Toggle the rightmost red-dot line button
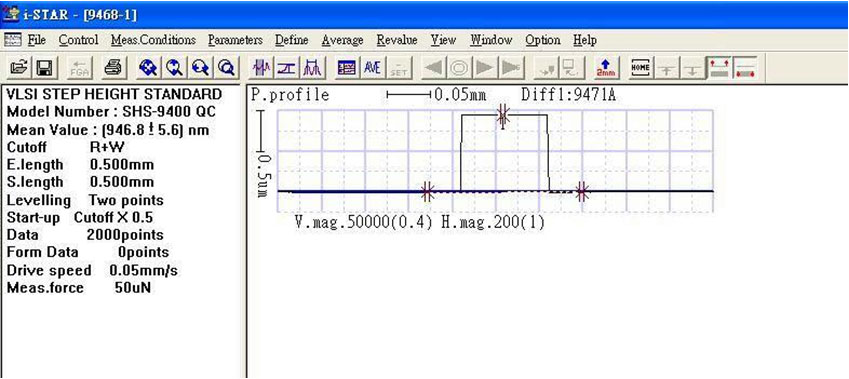The width and height of the screenshot is (849, 379). click(745, 68)
